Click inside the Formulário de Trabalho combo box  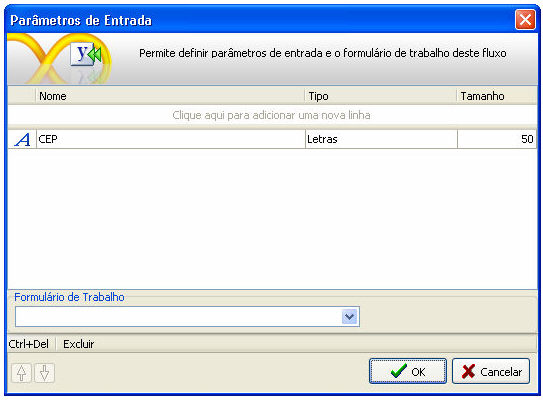(187, 317)
